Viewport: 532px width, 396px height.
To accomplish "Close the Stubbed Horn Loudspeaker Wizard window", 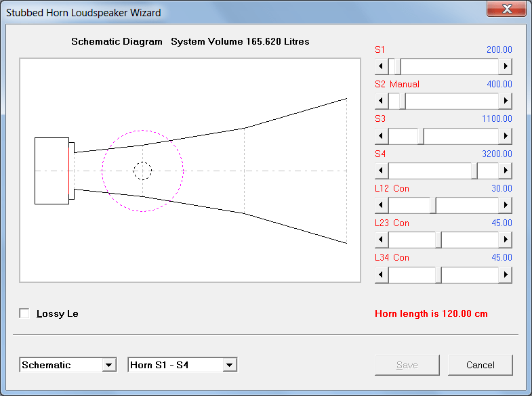I will point(506,9).
